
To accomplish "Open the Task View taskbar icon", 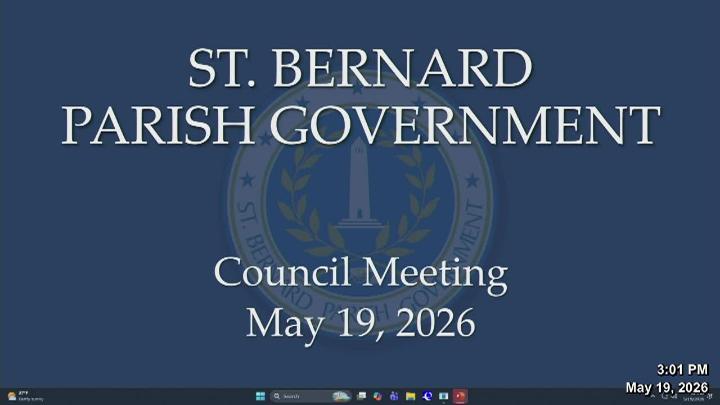I will point(361,396).
